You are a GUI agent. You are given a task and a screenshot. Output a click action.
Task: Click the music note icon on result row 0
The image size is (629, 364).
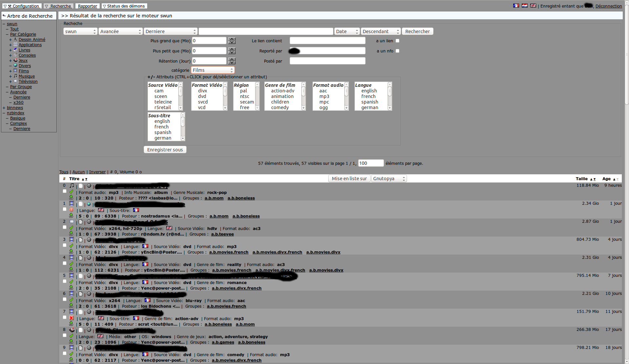[x=72, y=185]
